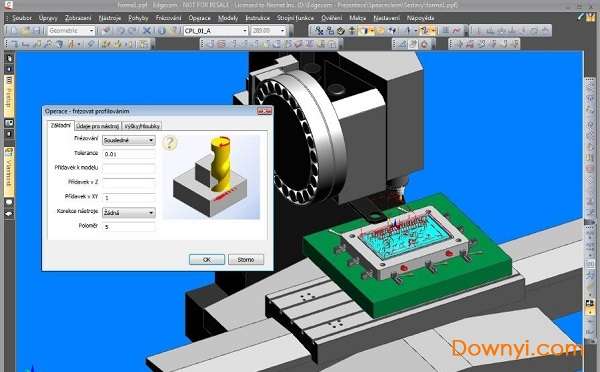
Task: Expand the Korekce nástroje dropdown
Action: [x=129, y=213]
